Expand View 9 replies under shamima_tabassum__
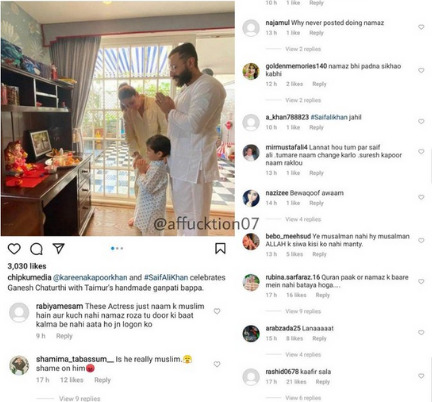The height and width of the screenshot is (402, 432). [79, 398]
